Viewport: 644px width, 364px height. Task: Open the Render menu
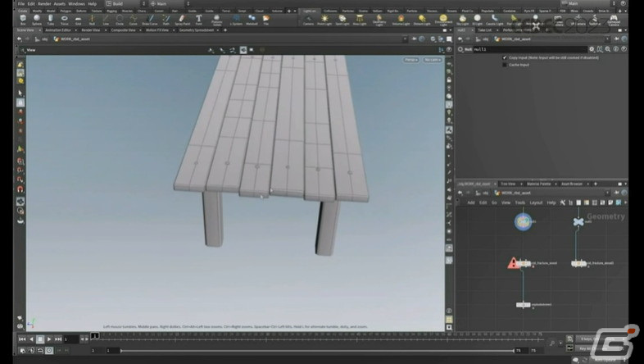[44, 4]
